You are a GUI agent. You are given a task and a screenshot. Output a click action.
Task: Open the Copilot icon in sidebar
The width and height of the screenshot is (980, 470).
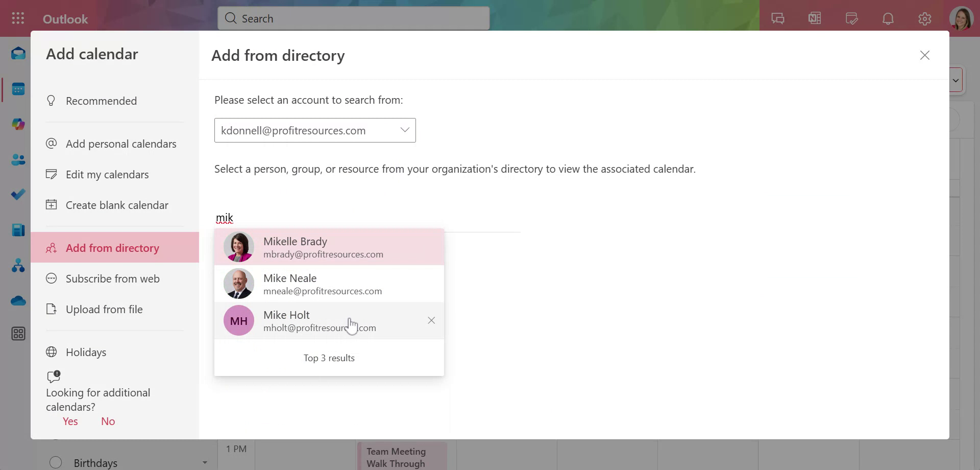click(18, 124)
